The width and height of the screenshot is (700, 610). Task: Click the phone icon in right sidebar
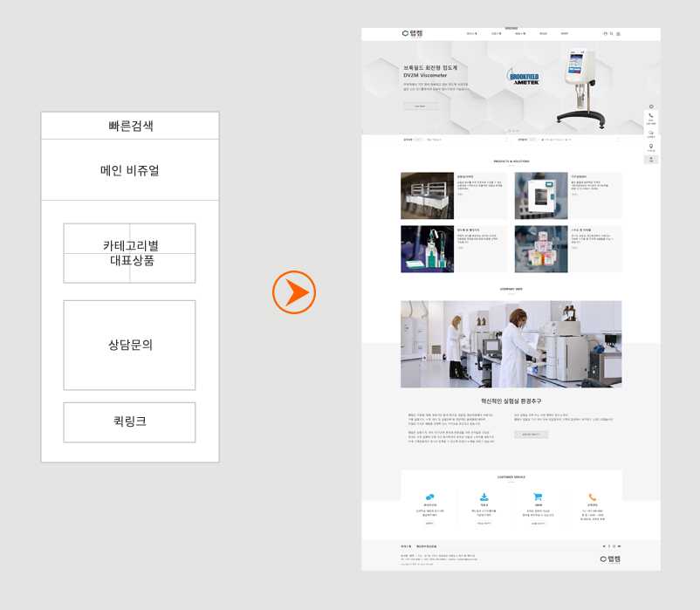click(651, 116)
